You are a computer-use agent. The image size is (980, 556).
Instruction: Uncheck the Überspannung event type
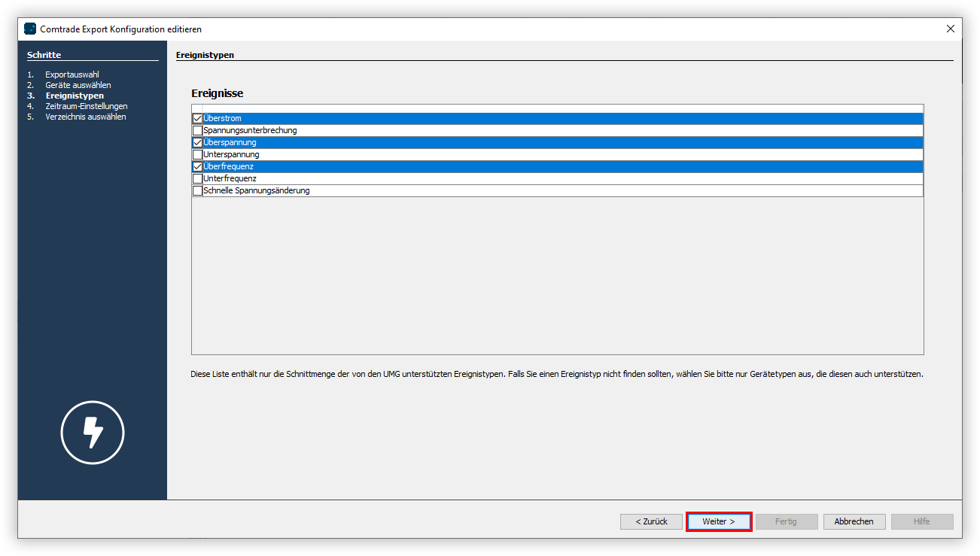(197, 141)
